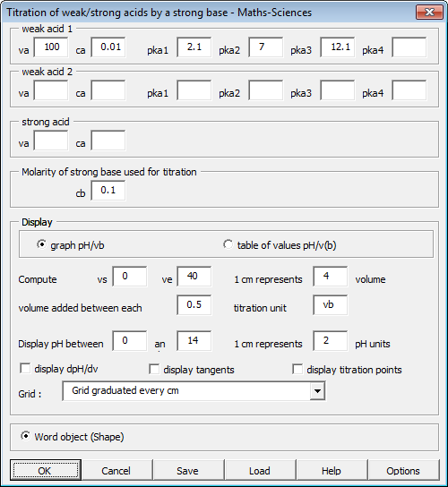Viewport: 448px width, 487px height.
Task: Close the titration dialog window
Action: (429, 13)
